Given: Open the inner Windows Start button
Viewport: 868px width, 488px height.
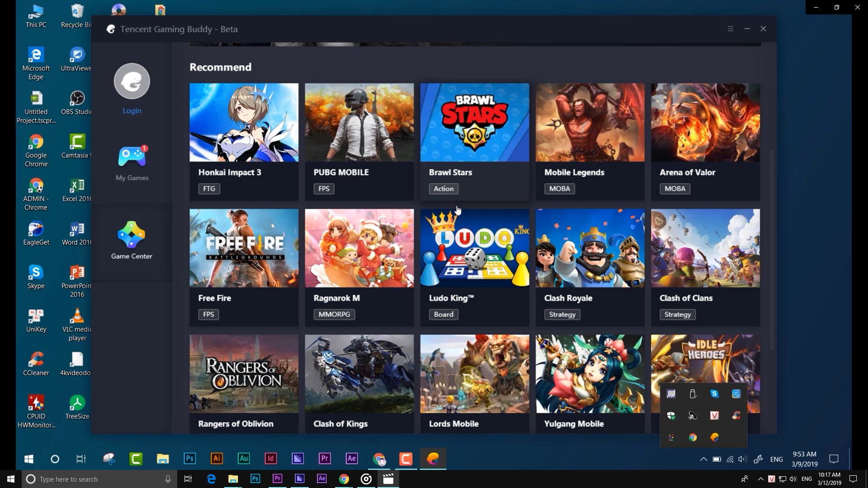Looking at the screenshot, I should pos(29,459).
